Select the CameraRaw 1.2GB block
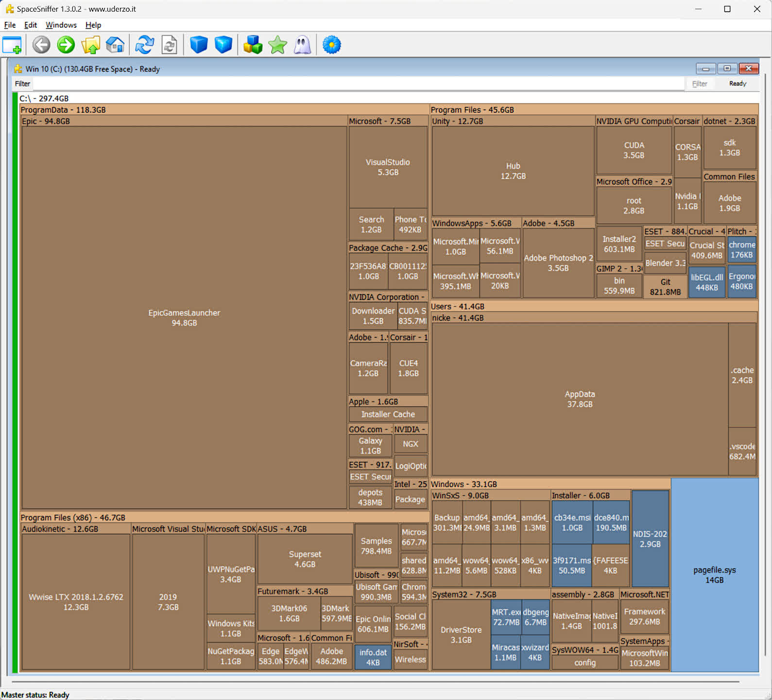 (x=368, y=368)
